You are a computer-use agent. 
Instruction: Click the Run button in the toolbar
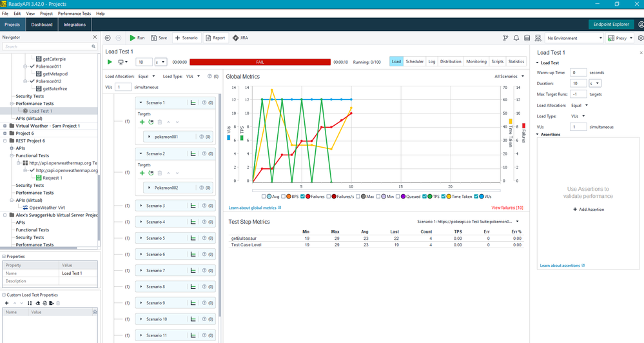coord(137,38)
